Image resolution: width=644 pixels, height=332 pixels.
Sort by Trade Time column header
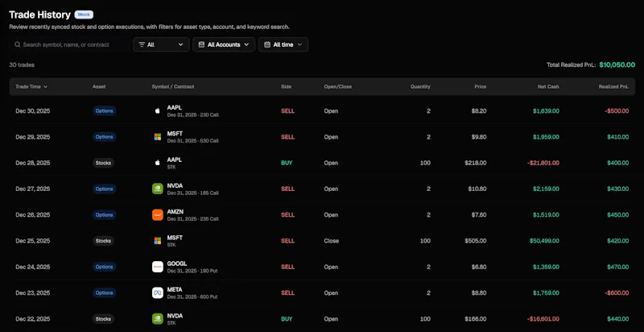[31, 87]
